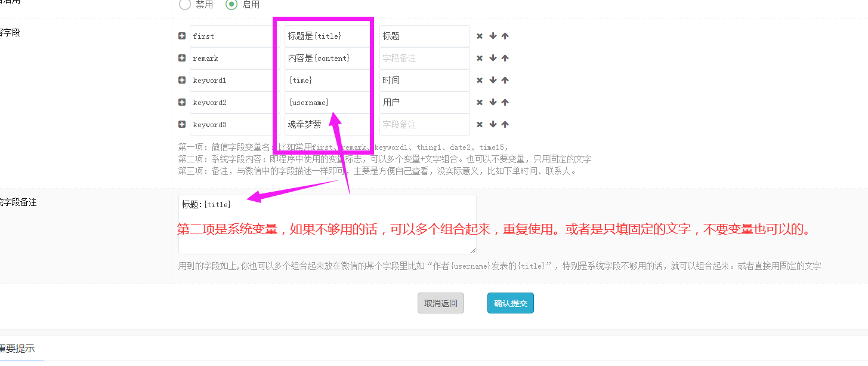Add a row after keyword3
Viewport: 868px width, 366px height.
click(182, 124)
